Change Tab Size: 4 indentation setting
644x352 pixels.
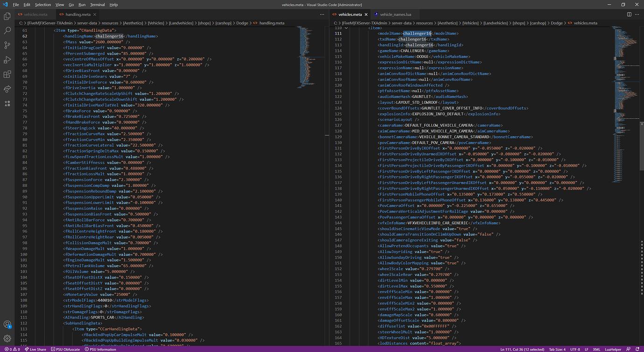[x=556, y=349]
